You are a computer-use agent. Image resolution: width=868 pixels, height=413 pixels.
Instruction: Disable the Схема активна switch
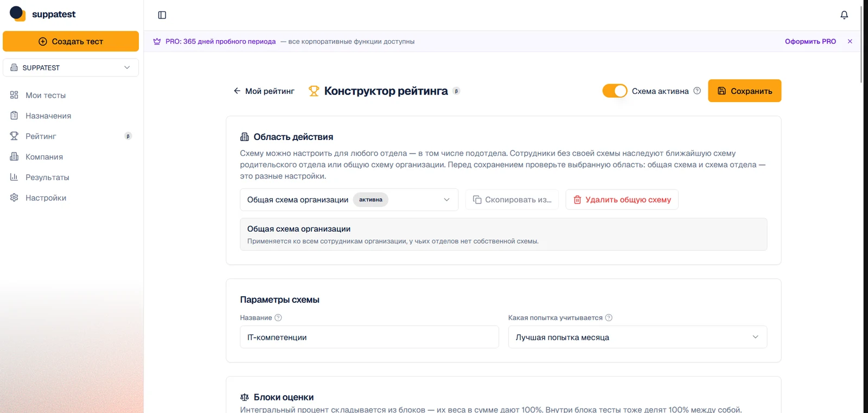(615, 91)
